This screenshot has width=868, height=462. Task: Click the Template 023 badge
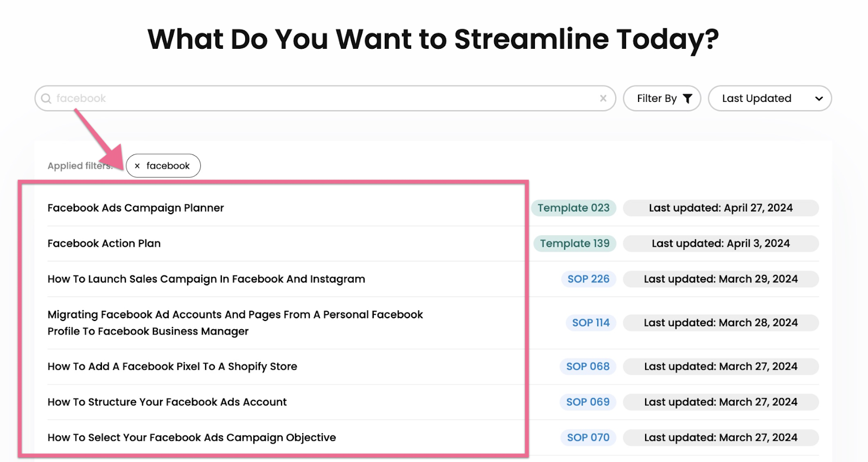(573, 208)
